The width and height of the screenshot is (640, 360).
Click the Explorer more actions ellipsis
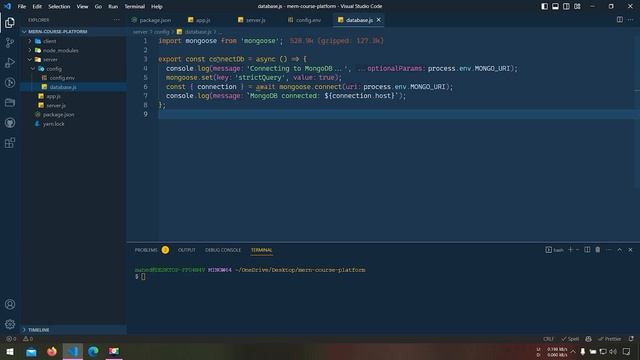117,20
